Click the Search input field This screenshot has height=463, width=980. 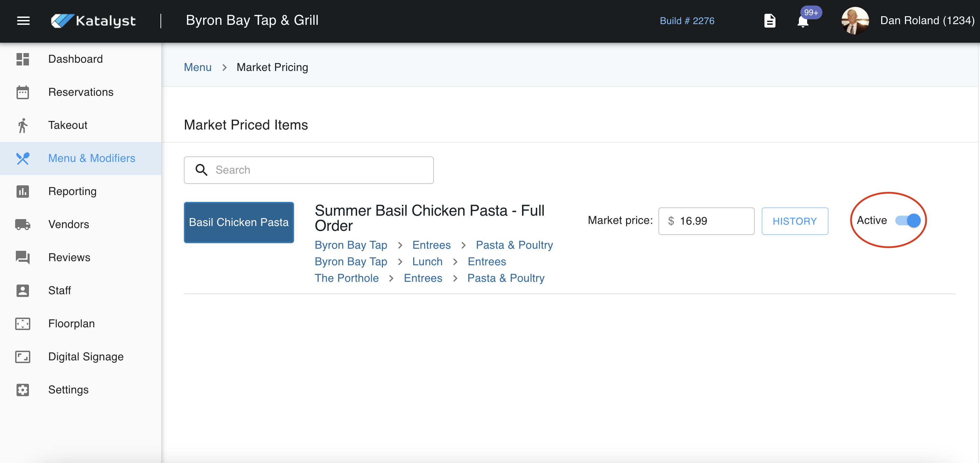pos(309,170)
